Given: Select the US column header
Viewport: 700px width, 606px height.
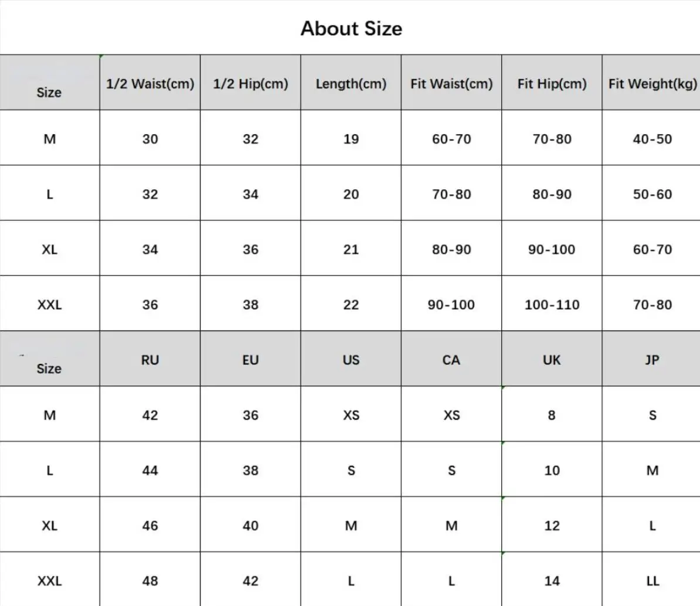Looking at the screenshot, I should point(351,360).
